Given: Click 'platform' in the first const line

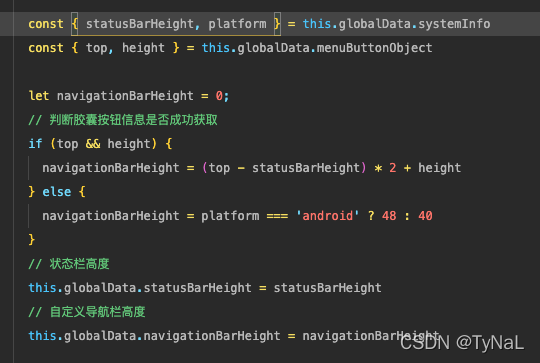Looking at the screenshot, I should coord(237,24).
